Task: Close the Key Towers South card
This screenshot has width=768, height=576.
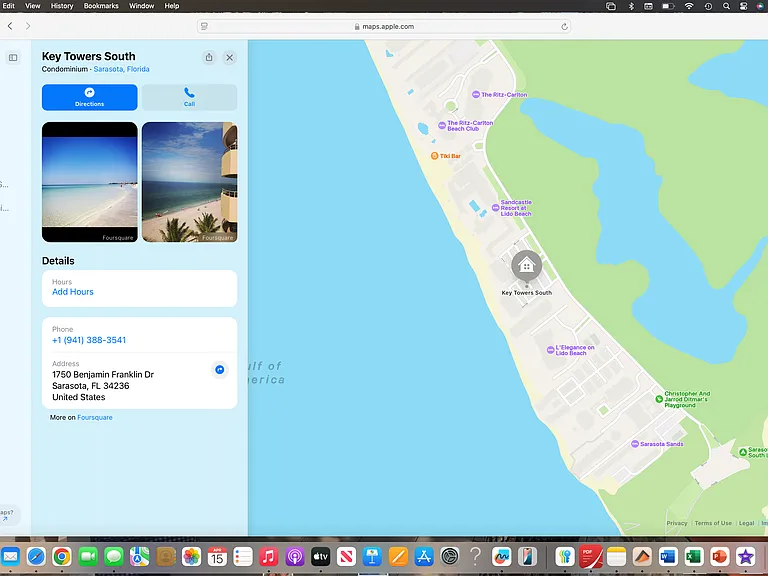Action: pyautogui.click(x=229, y=57)
